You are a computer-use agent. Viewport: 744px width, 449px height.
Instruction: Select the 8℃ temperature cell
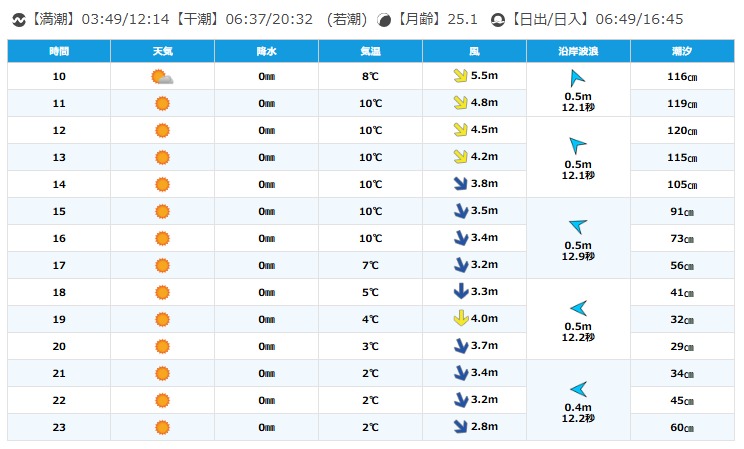370,76
